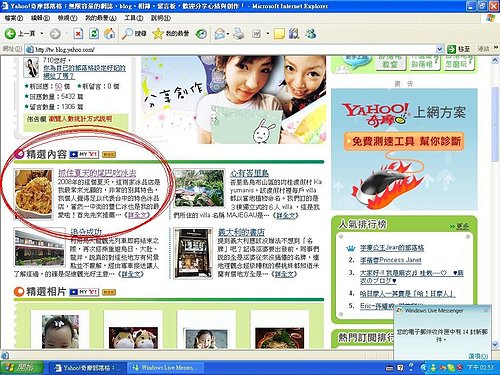500x375 pixels.
Task: Open the 抓住夏天的尾巴吃冰去 article link
Action: point(97,173)
